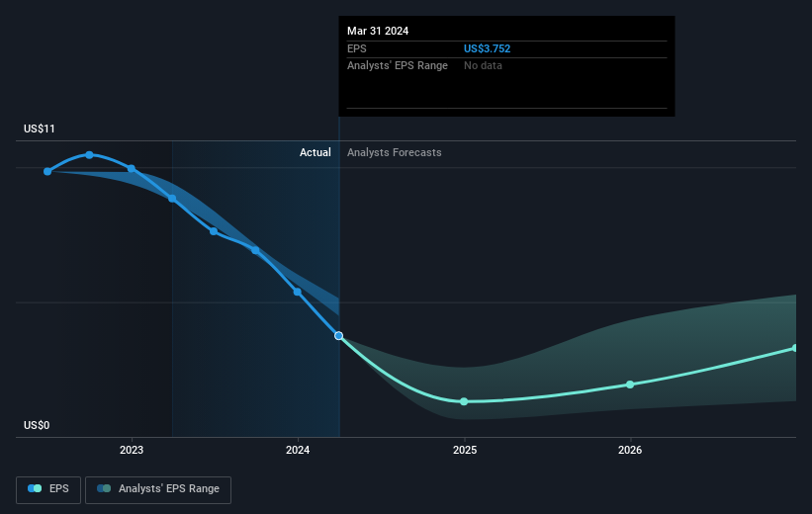The width and height of the screenshot is (812, 514).
Task: Click the 2023 x-axis label
Action: [132, 450]
